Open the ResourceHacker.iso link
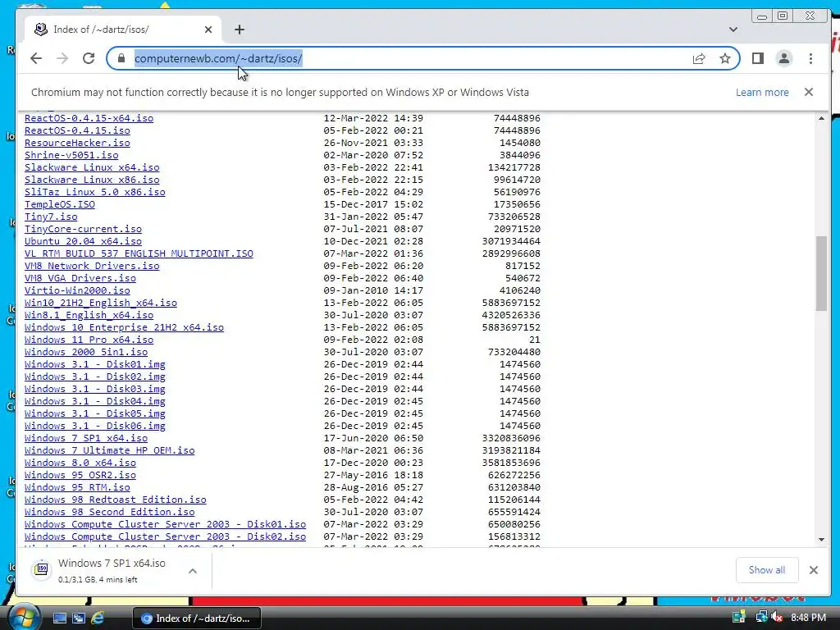 coord(77,143)
